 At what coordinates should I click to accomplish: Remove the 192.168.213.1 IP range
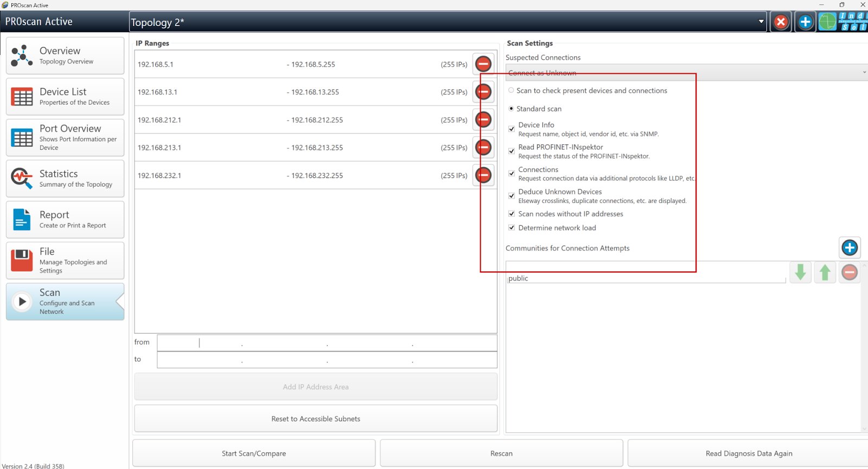coord(483,147)
